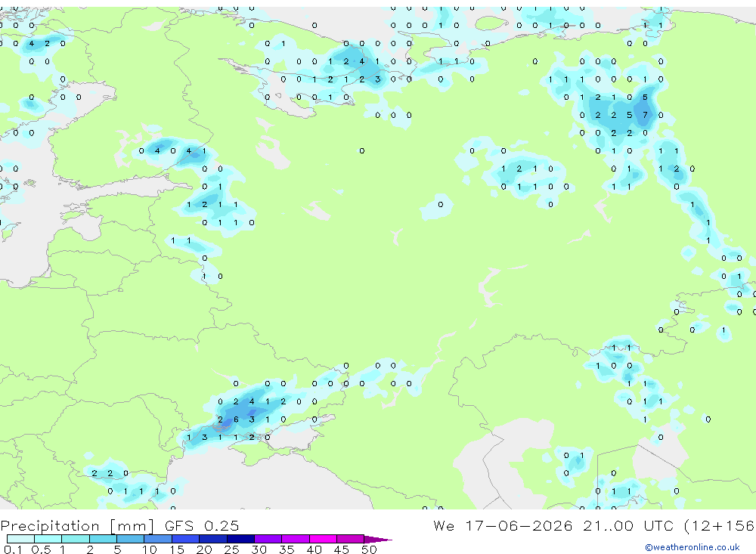Screen dimensions: 756x554
Task: Select the 40–45 mm magenta legend swatch
Action: coord(323,539)
